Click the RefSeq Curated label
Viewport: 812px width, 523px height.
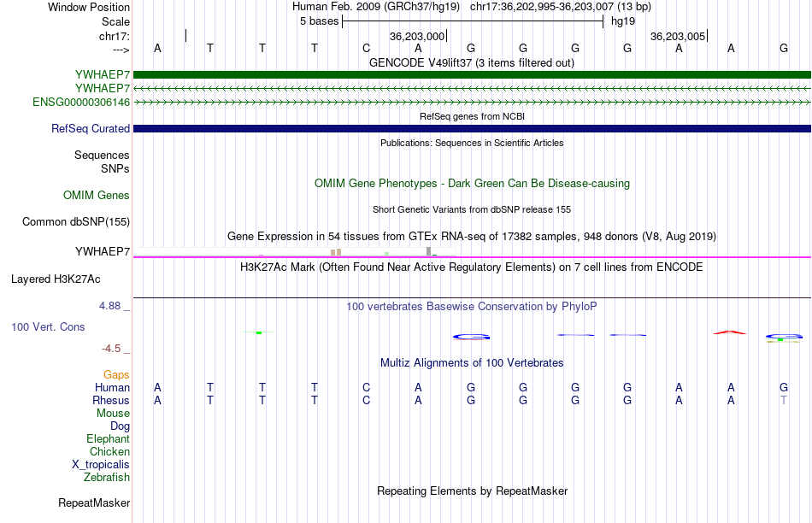pyautogui.click(x=90, y=128)
